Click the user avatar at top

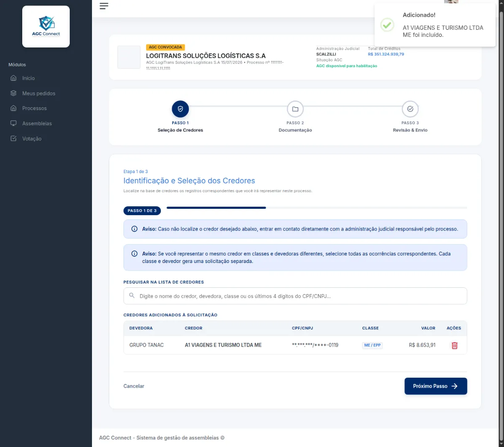(451, 2)
